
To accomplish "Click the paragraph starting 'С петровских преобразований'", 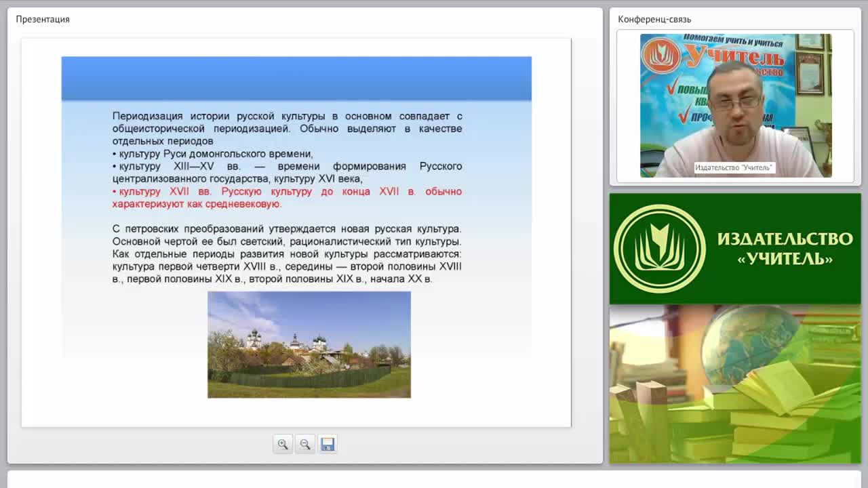I will tap(287, 253).
